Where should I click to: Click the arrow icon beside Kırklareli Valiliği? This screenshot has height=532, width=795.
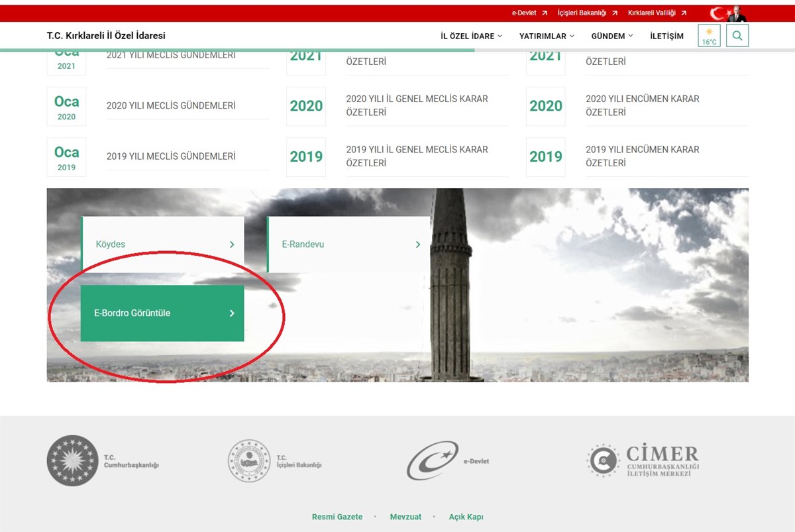pos(684,13)
